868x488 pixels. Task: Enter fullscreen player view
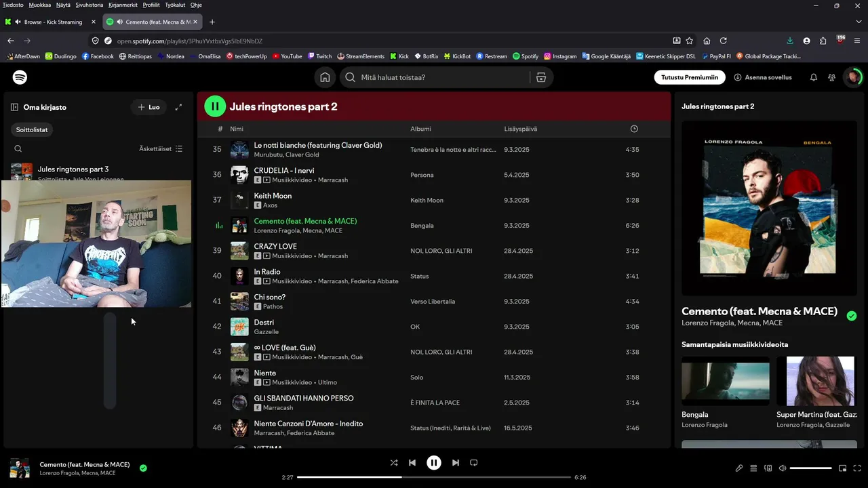(858, 468)
